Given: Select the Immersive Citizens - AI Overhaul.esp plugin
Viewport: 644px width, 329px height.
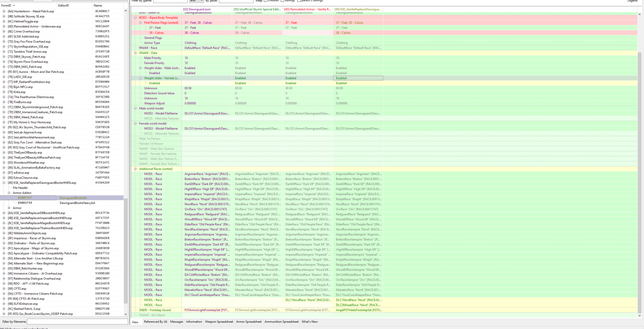Looking at the screenshot, I should pyautogui.click(x=35, y=273).
